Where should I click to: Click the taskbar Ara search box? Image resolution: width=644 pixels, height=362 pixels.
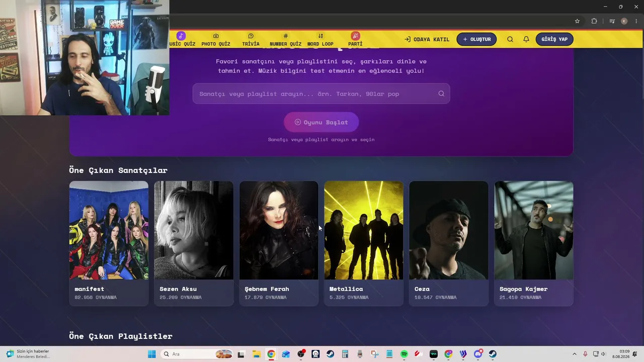tap(197, 354)
